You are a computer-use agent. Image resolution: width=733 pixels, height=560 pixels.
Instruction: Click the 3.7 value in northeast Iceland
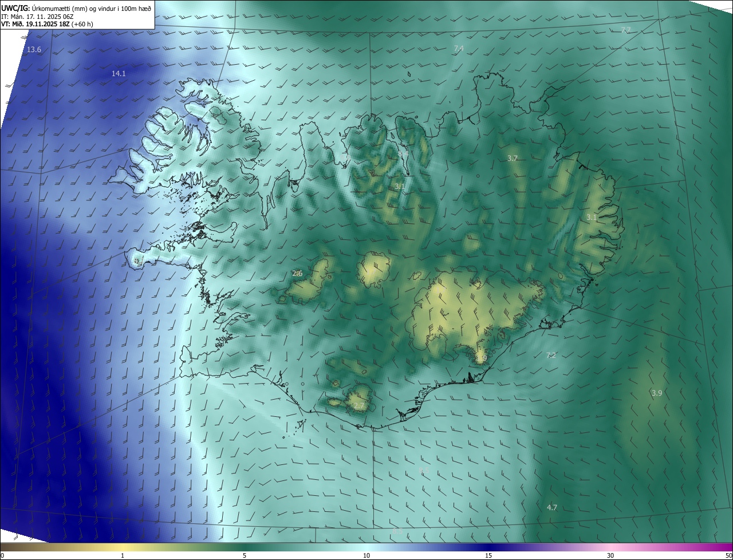click(x=513, y=159)
